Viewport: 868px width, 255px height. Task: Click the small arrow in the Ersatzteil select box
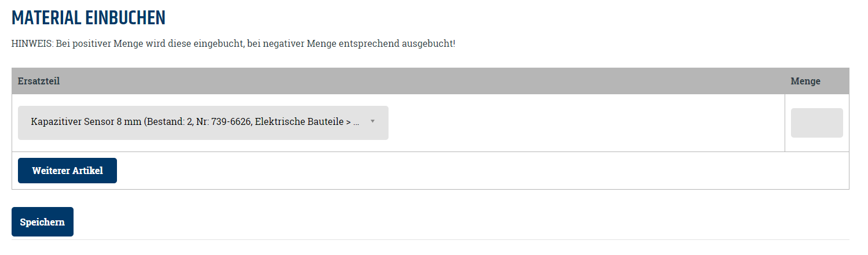click(372, 121)
